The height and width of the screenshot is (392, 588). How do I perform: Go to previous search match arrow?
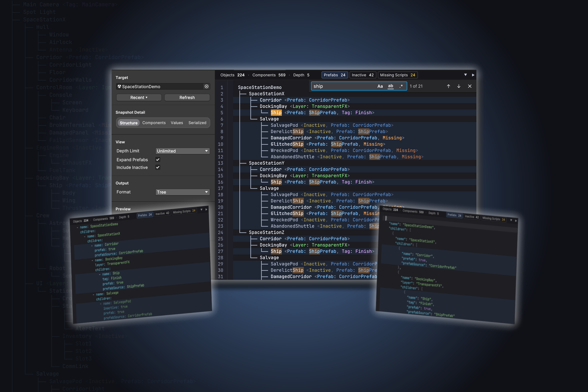tap(448, 86)
